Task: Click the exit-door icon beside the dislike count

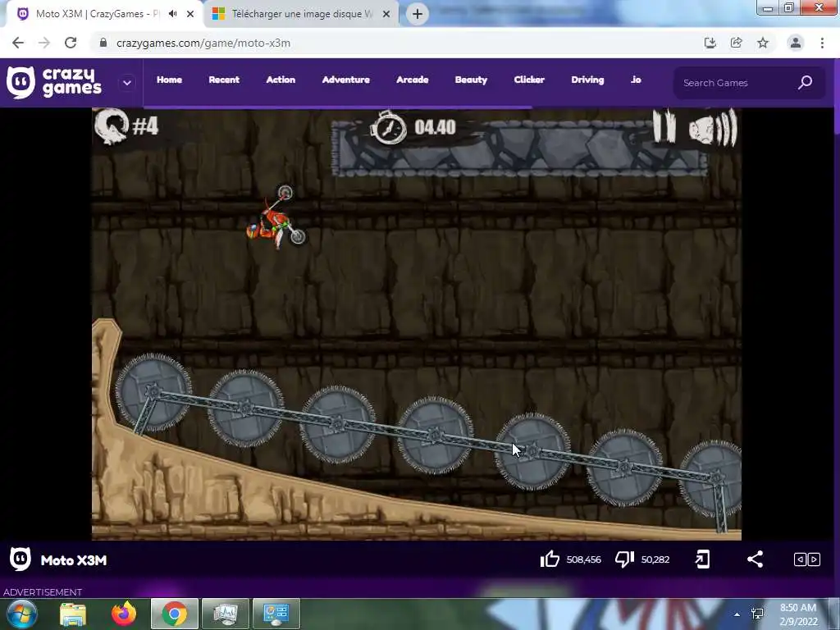Action: [x=702, y=559]
